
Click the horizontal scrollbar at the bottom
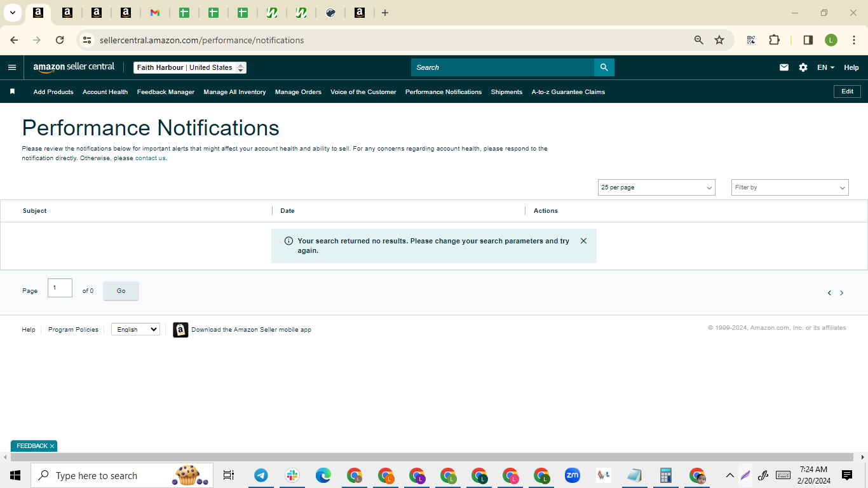tap(432, 457)
